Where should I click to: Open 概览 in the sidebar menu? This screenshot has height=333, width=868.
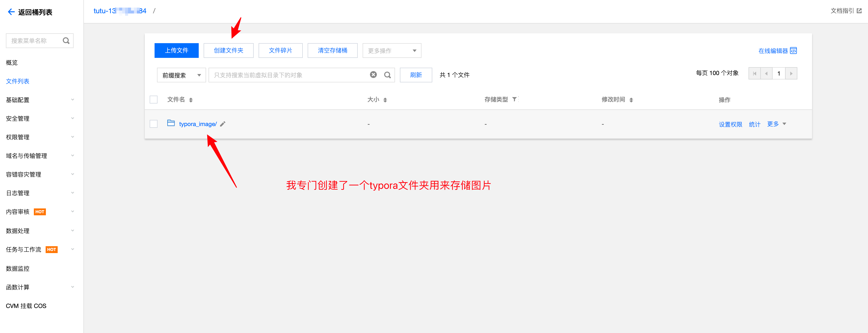click(12, 63)
